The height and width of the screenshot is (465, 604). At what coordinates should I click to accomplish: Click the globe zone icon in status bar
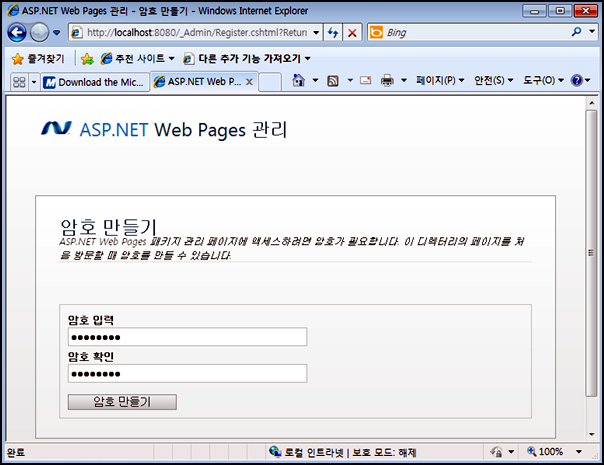pos(275,452)
